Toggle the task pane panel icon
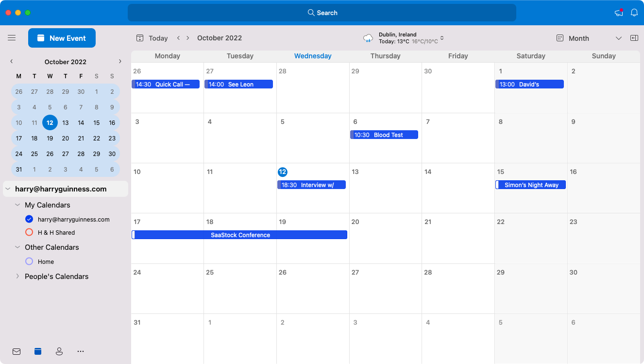Viewport: 644px width, 364px height. tap(634, 38)
